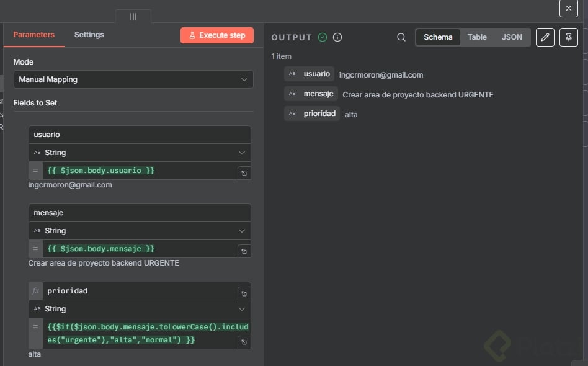Click the Execute step button
588x366 pixels.
217,35
